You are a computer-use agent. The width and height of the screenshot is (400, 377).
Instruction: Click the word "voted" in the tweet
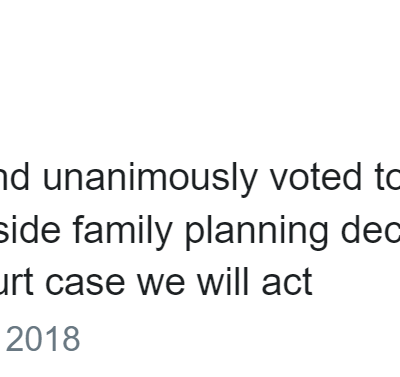(x=316, y=176)
